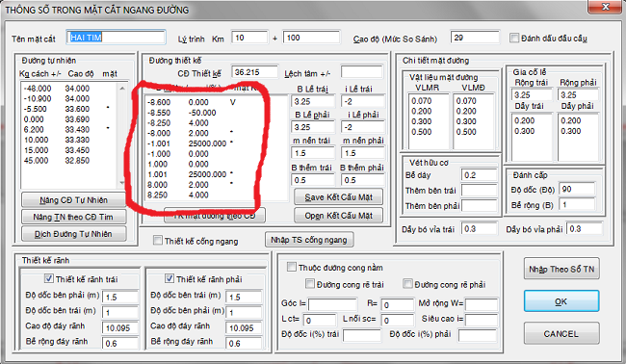626x364 pixels.
Task: Select Đường cong rẽ phải option
Action: tap(407, 284)
